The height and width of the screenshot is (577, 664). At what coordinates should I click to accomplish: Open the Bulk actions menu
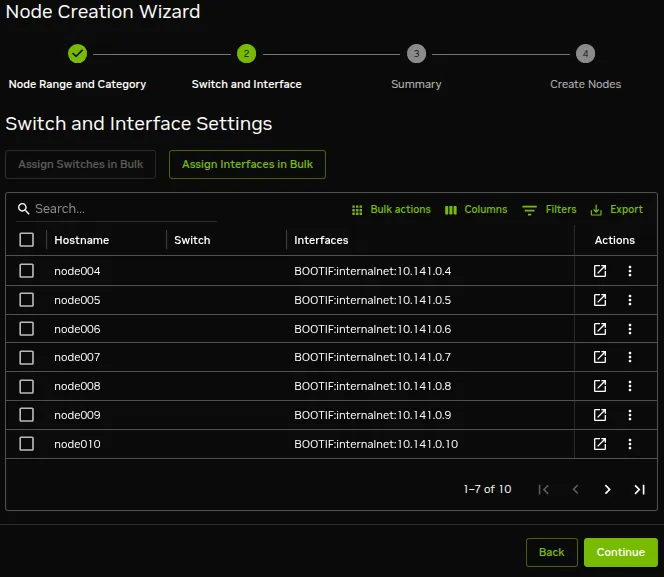(391, 210)
